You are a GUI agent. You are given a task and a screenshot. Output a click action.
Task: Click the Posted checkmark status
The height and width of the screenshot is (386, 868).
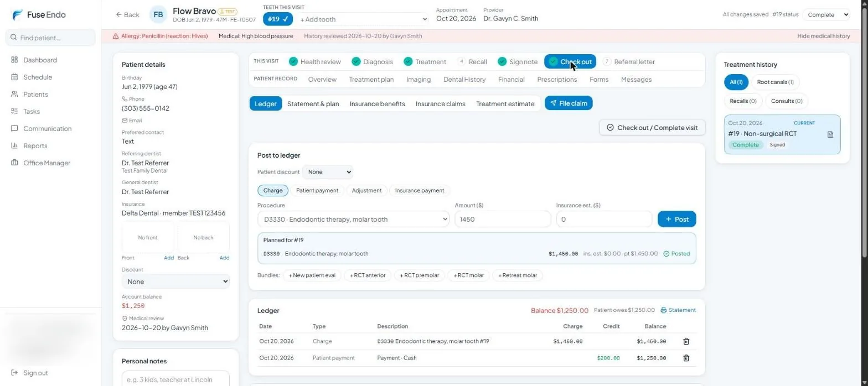pyautogui.click(x=676, y=254)
